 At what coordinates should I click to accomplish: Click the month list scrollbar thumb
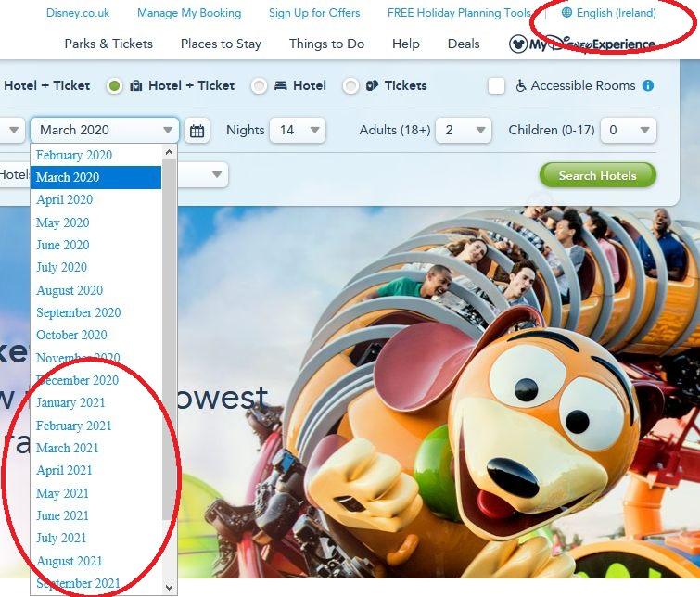coord(169,339)
